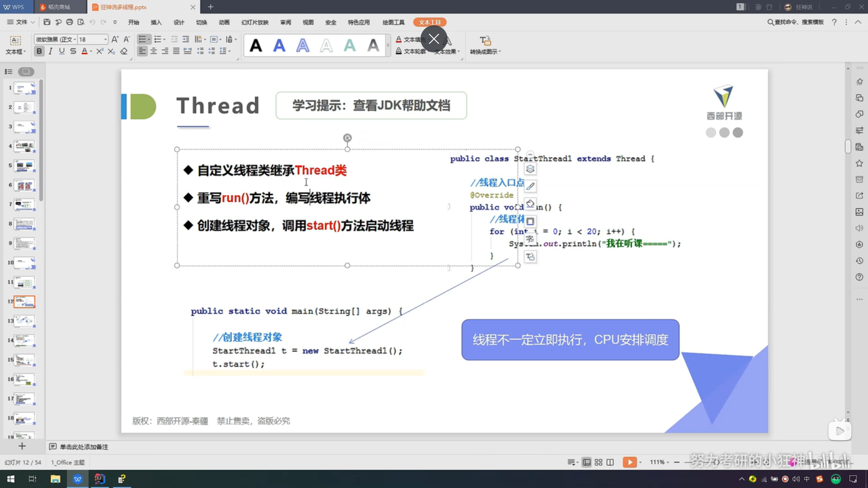
Task: Click the increase font size icon
Action: (115, 39)
